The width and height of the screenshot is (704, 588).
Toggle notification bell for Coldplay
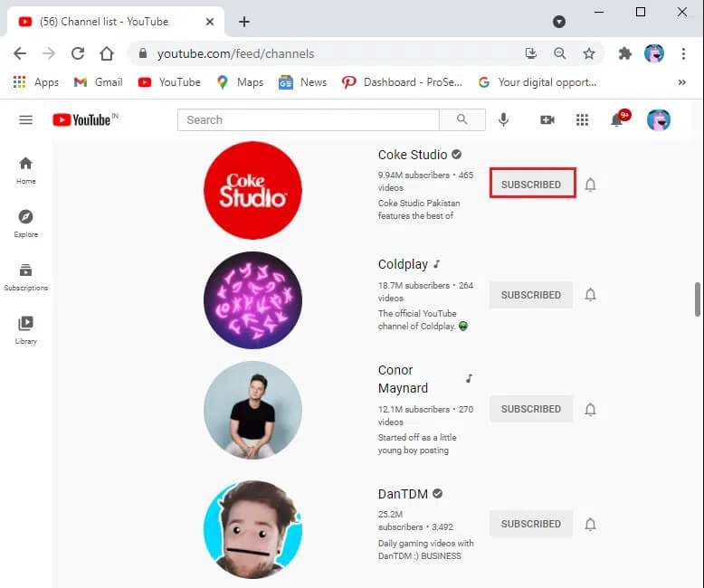click(x=590, y=294)
